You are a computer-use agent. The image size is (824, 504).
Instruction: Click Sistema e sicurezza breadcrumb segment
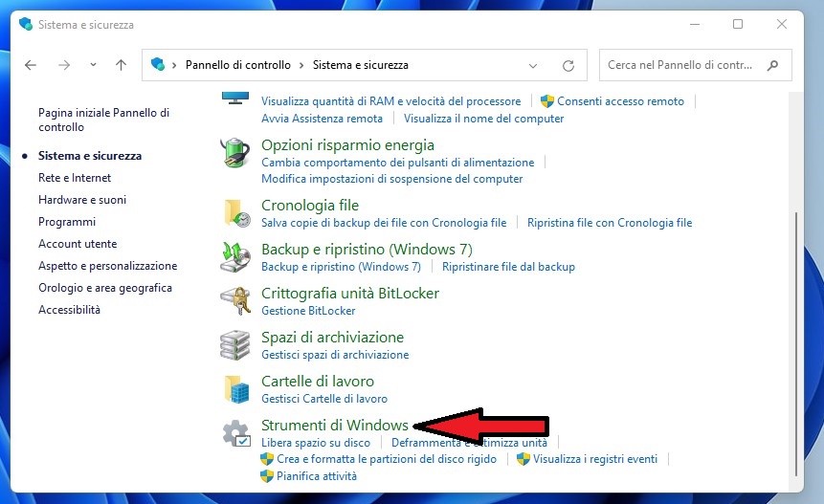[x=361, y=65]
